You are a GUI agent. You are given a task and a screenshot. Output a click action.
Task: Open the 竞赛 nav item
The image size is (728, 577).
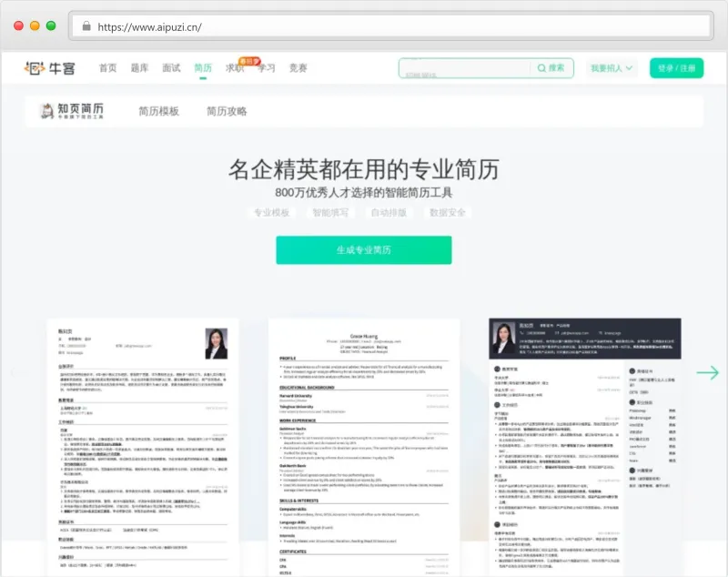pyautogui.click(x=298, y=68)
